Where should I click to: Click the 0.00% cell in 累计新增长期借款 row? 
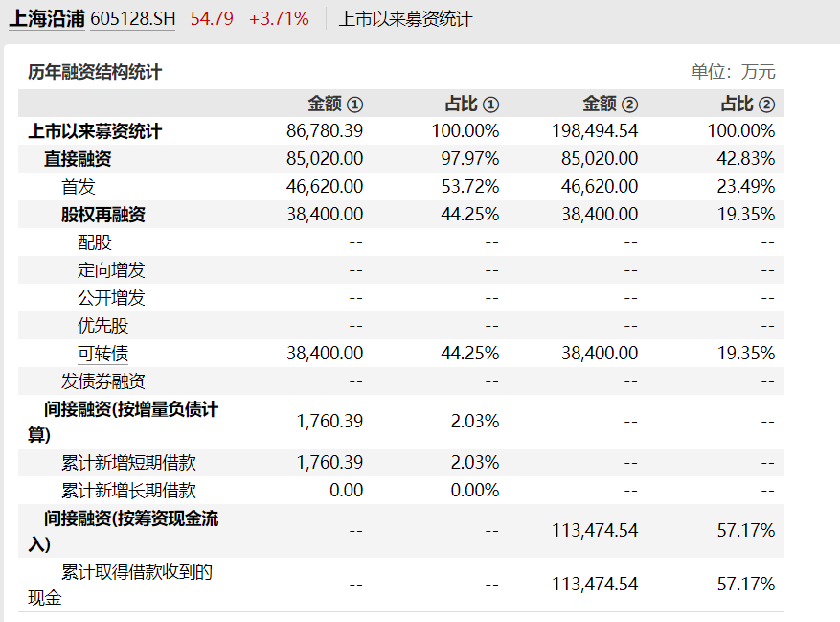(475, 490)
